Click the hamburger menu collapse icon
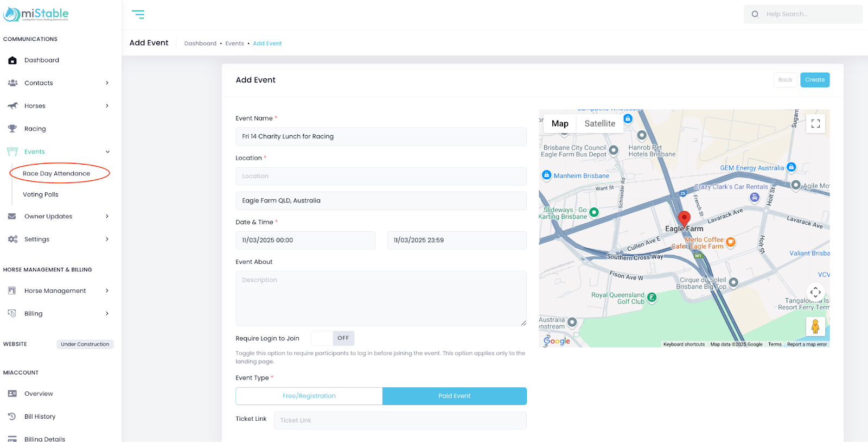The image size is (868, 442). (138, 15)
